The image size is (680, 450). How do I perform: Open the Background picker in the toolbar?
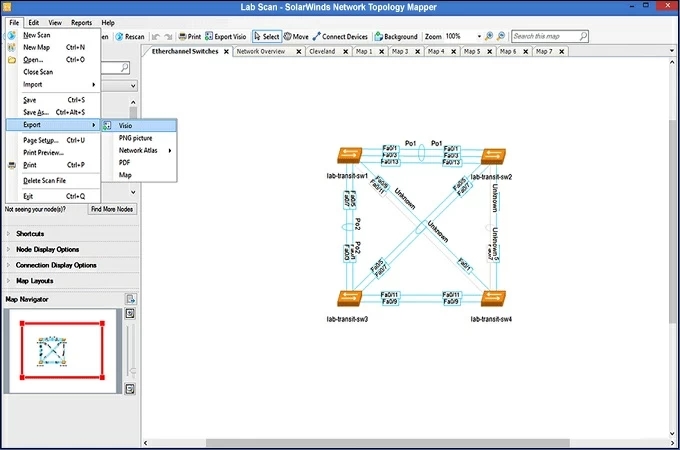396,37
